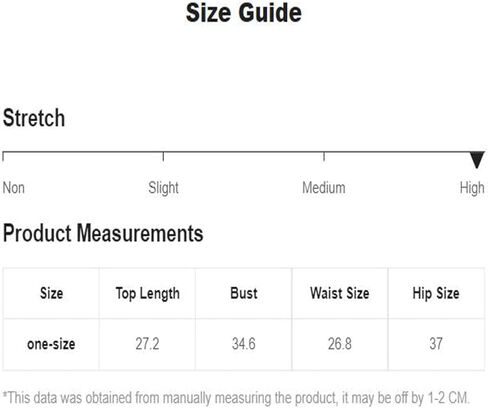This screenshot has height=408, width=488.
Task: Click the High stretch triangle marker
Action: (477, 160)
